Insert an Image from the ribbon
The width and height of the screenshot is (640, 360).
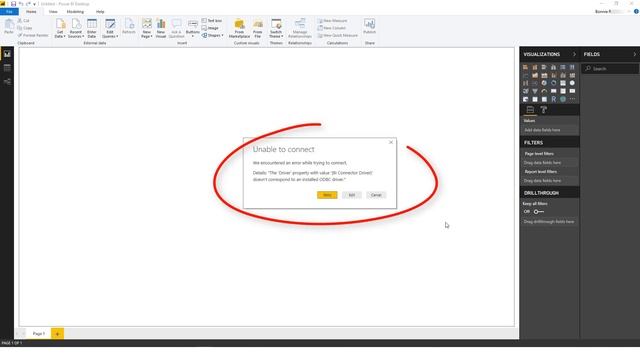point(210,28)
